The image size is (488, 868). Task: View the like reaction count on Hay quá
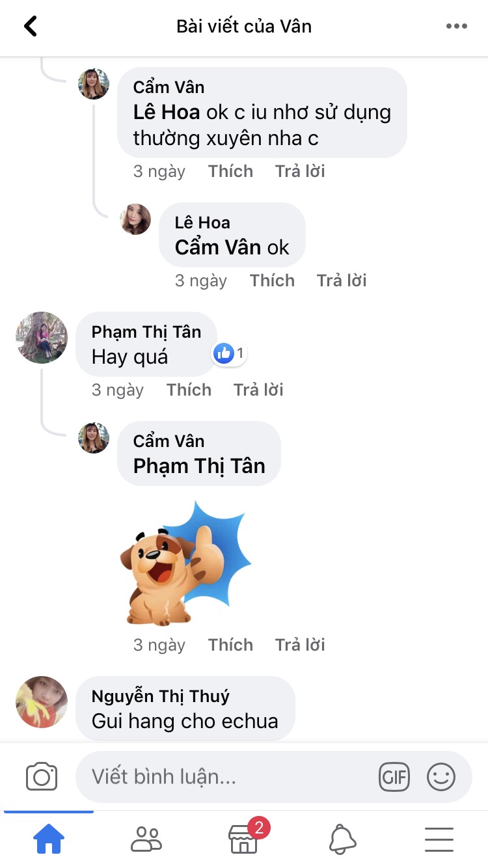[x=230, y=353]
